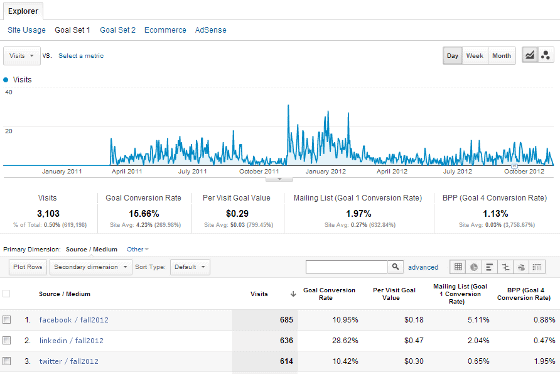Toggle the select-all header checkbox
This screenshot has width=560, height=374.
click(6, 294)
